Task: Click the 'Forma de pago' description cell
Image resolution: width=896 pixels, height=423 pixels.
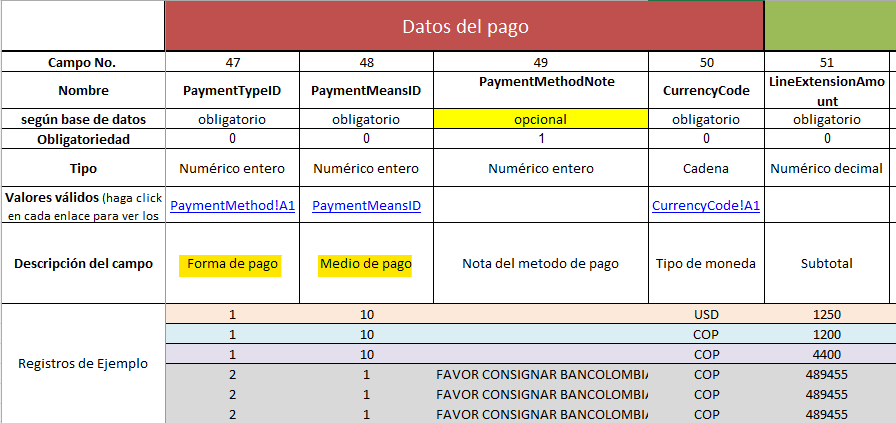Action: [232, 264]
